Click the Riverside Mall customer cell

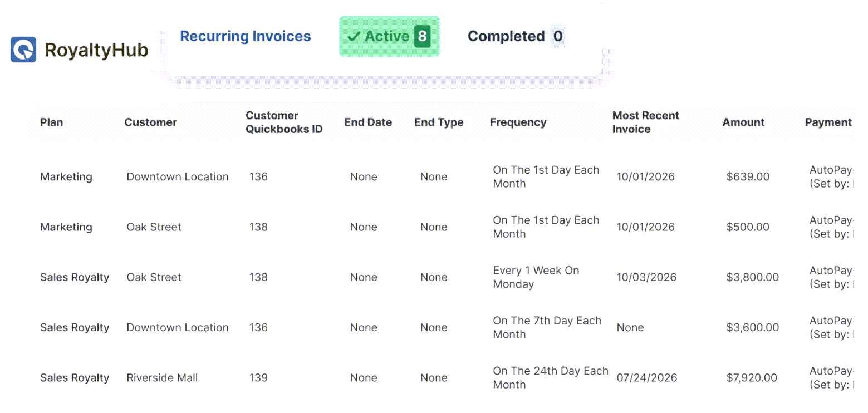click(x=163, y=378)
